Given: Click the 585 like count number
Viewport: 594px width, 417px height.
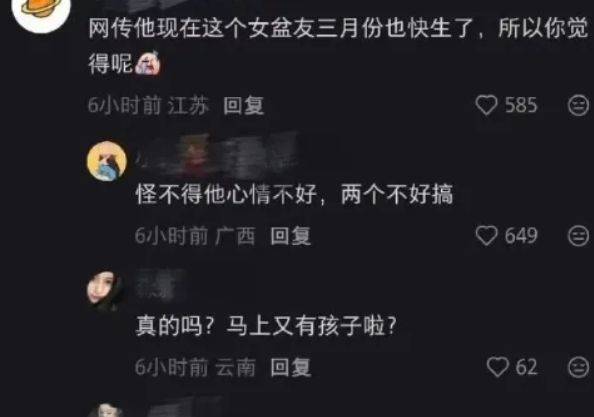Looking at the screenshot, I should point(521,105).
